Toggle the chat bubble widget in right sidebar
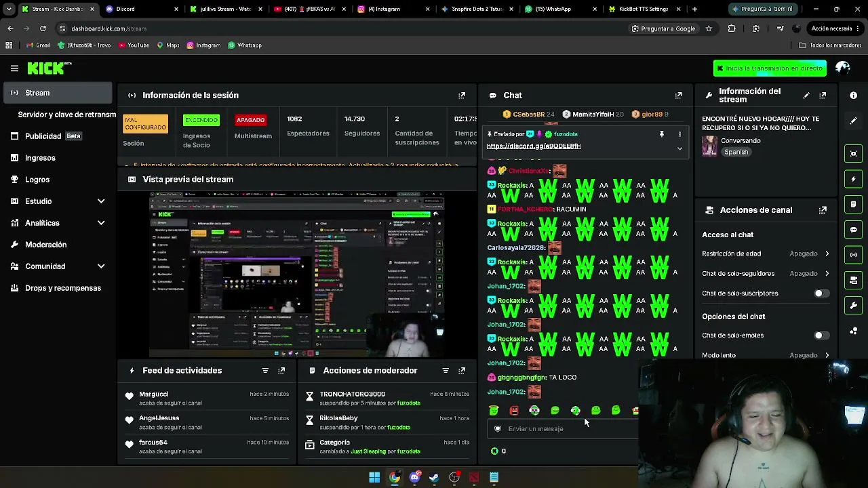This screenshot has height=488, width=868. (x=853, y=230)
